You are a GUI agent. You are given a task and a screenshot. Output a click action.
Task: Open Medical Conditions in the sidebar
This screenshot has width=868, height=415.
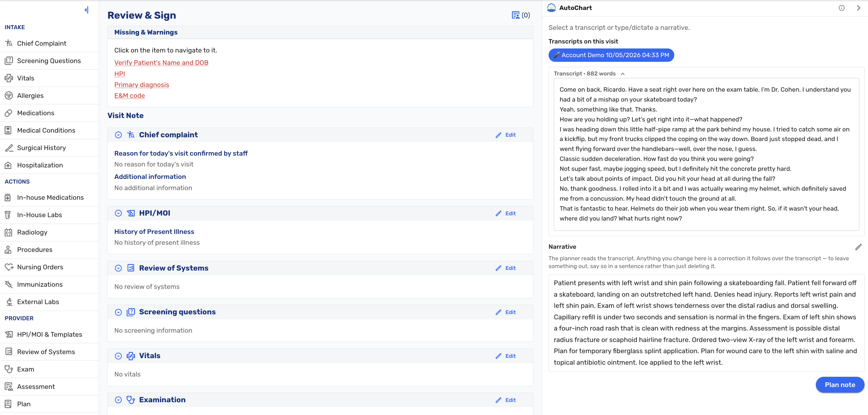[49, 130]
